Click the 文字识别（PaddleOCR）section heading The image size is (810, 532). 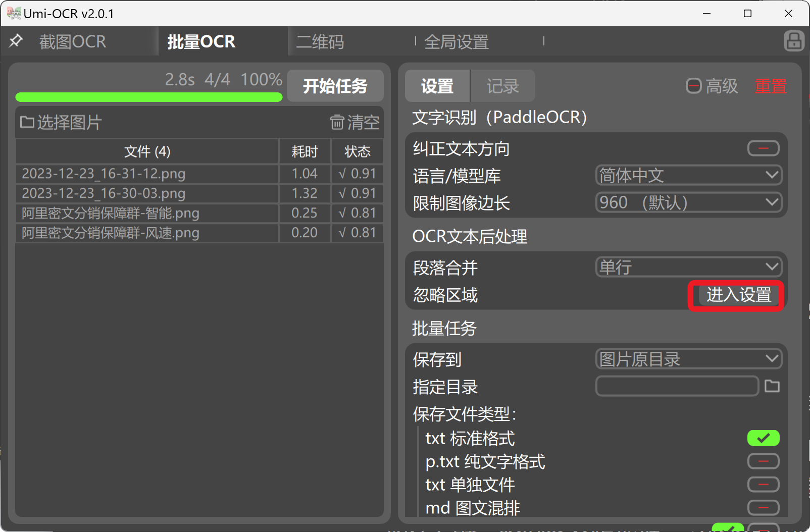tap(500, 117)
